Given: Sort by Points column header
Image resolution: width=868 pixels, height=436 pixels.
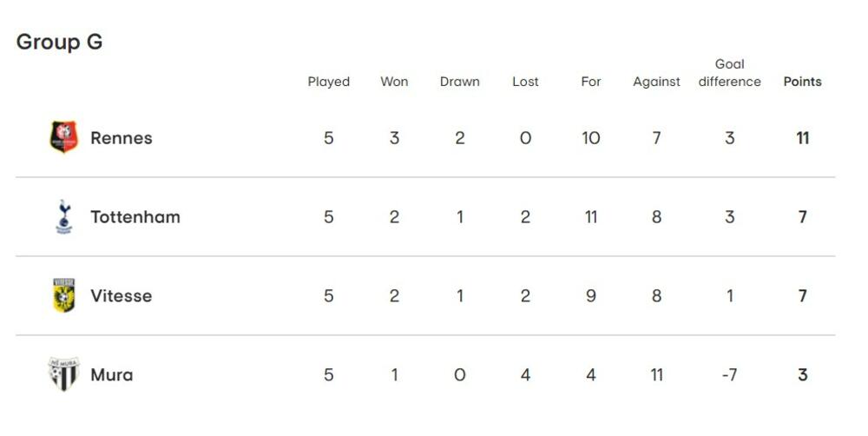Looking at the screenshot, I should coord(802,82).
